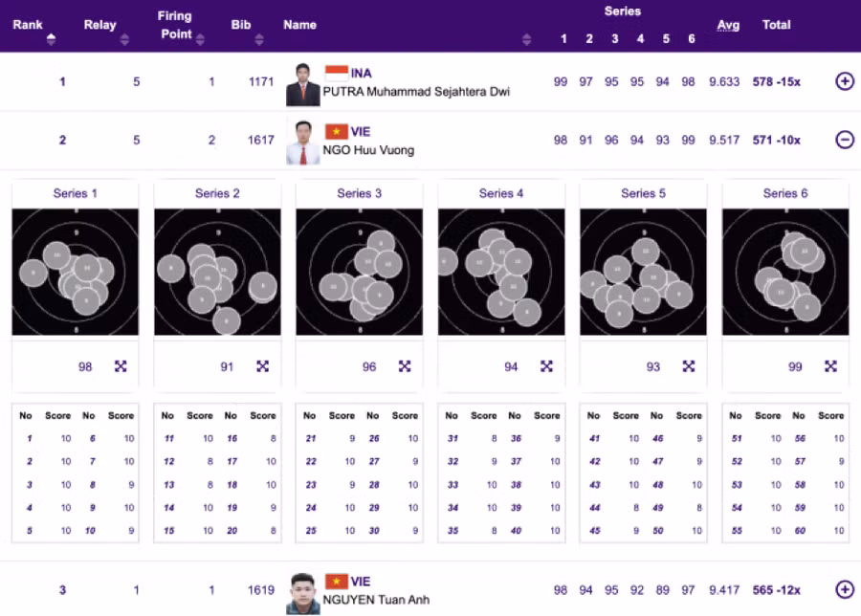This screenshot has width=861, height=616.
Task: Sort table by Relay column
Action: (124, 39)
